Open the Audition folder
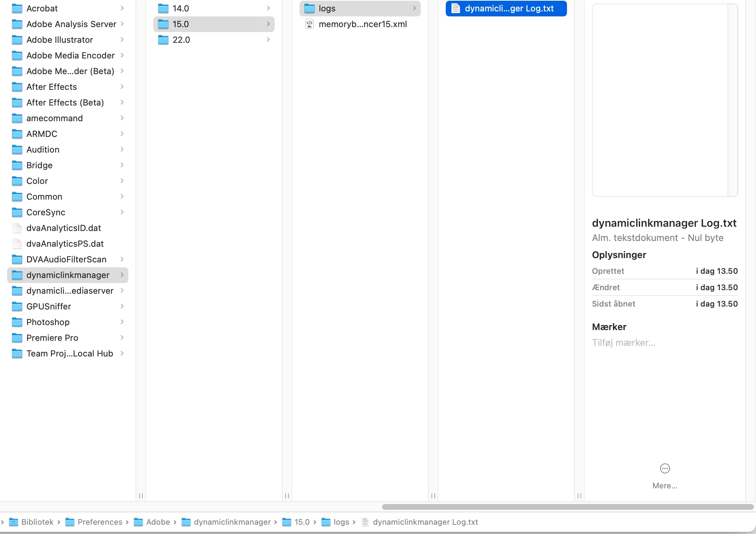 coord(43,150)
